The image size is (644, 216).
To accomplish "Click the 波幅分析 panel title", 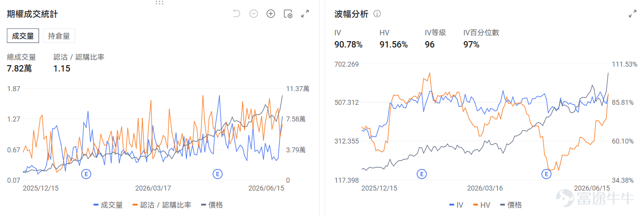I will click(351, 14).
